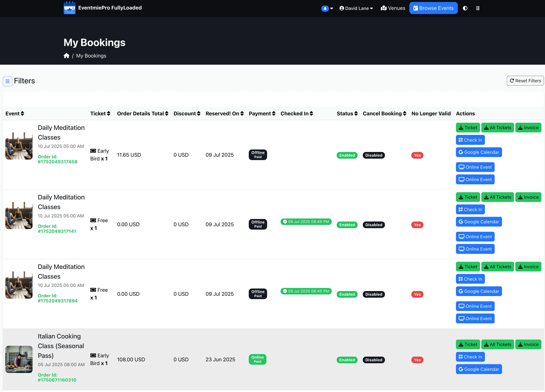Screen dimensions: 545x392
Task: Click the Italian Cooking Class thumbnail
Action: [19, 359]
